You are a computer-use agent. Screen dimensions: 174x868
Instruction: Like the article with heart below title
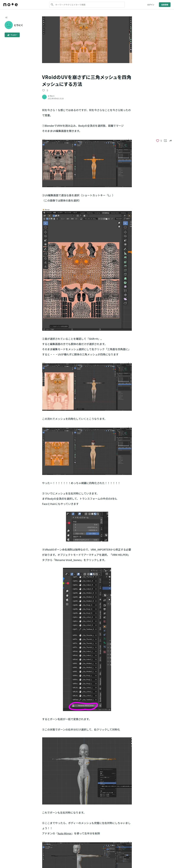point(44,90)
